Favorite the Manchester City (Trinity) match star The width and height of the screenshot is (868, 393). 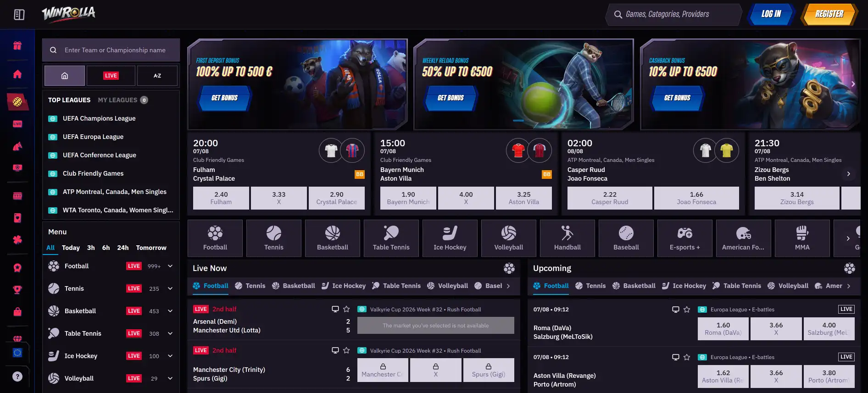click(x=346, y=350)
